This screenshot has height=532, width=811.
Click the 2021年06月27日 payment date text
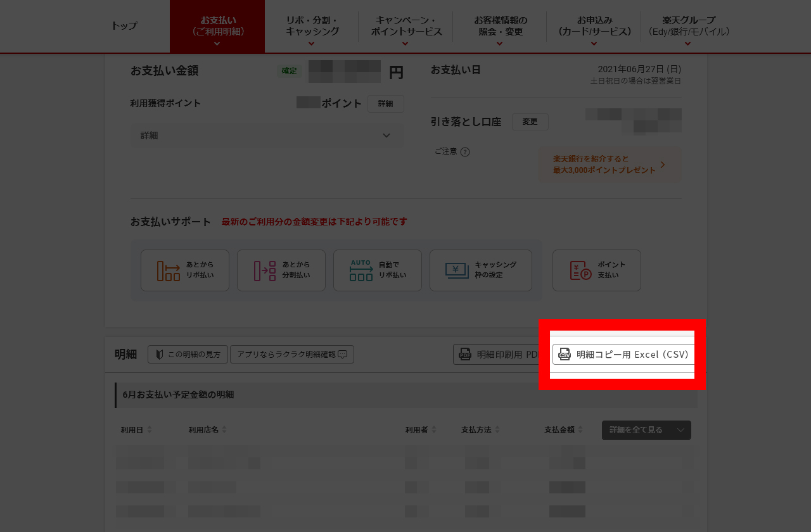pos(639,69)
